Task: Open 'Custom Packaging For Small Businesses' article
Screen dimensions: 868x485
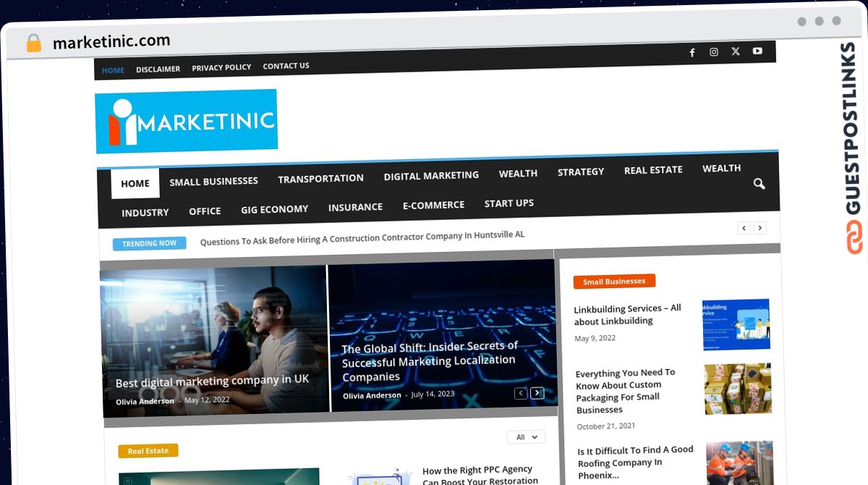Action: 626,391
